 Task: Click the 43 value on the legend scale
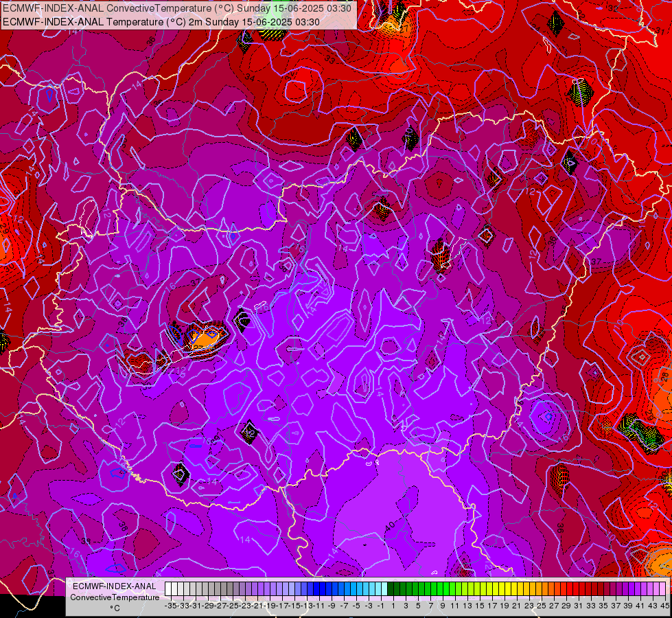coord(653,606)
